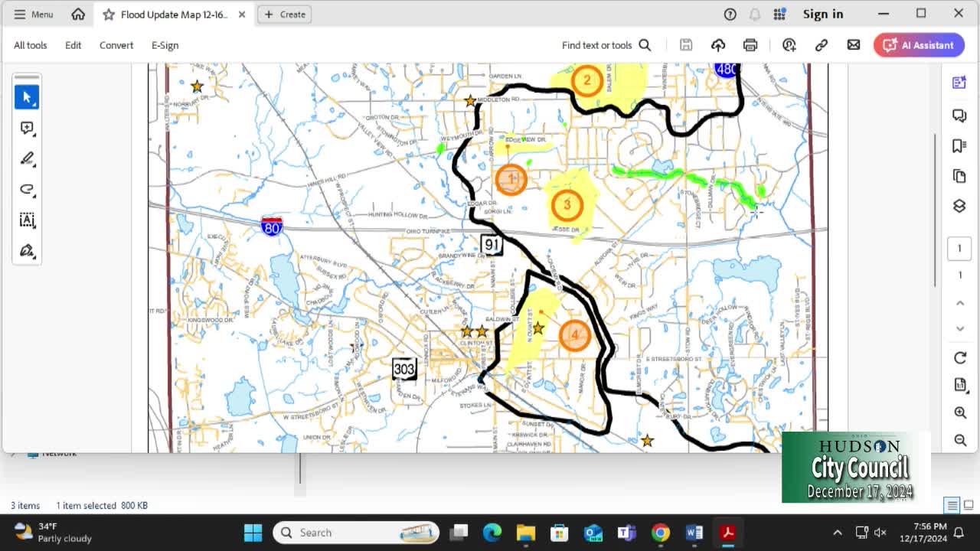980x551 pixels.
Task: Switch to the Edit tab
Action: pos(73,45)
